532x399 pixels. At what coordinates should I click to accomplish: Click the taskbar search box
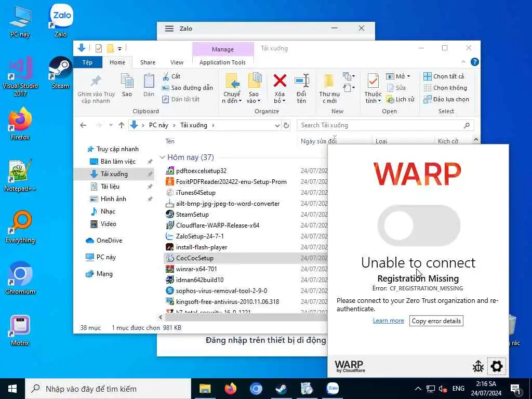tap(108, 389)
